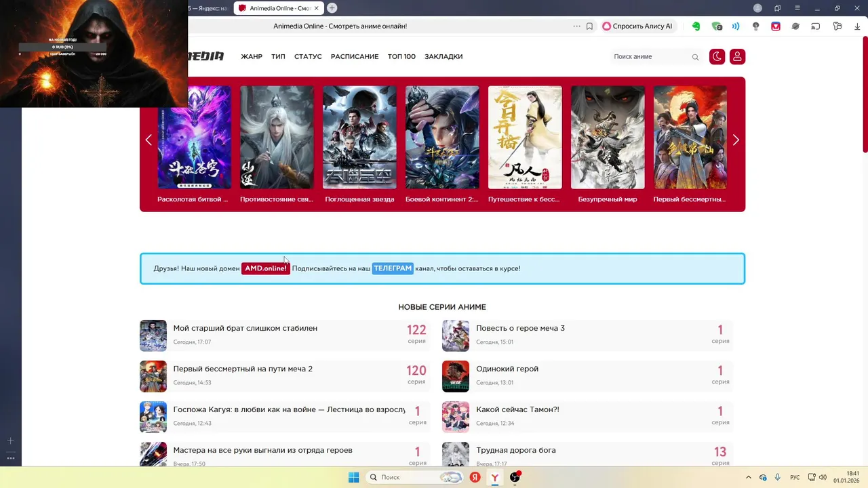
Task: Open the Evernote elephant extension
Action: [696, 26]
